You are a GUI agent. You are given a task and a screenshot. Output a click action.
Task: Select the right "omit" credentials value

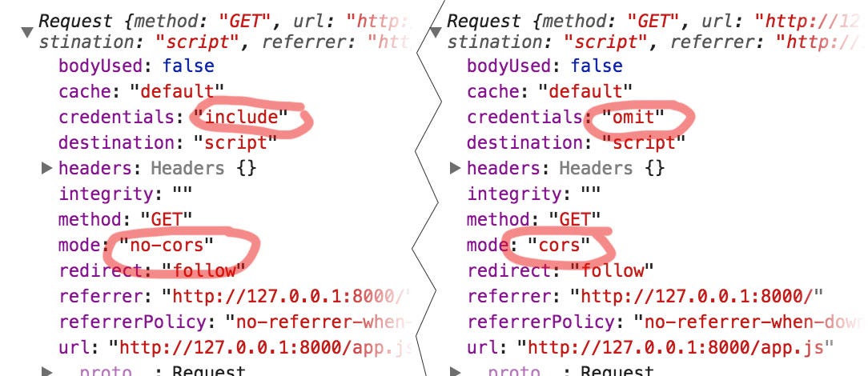click(633, 118)
